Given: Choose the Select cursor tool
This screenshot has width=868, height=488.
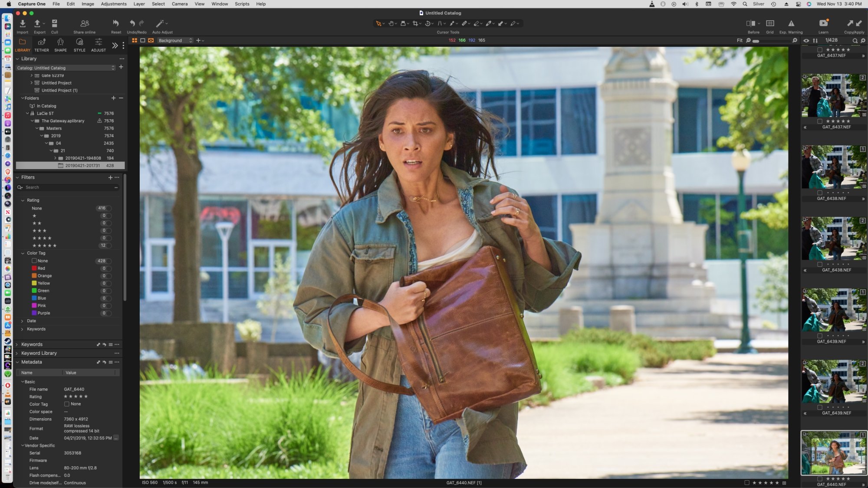Looking at the screenshot, I should [378, 23].
